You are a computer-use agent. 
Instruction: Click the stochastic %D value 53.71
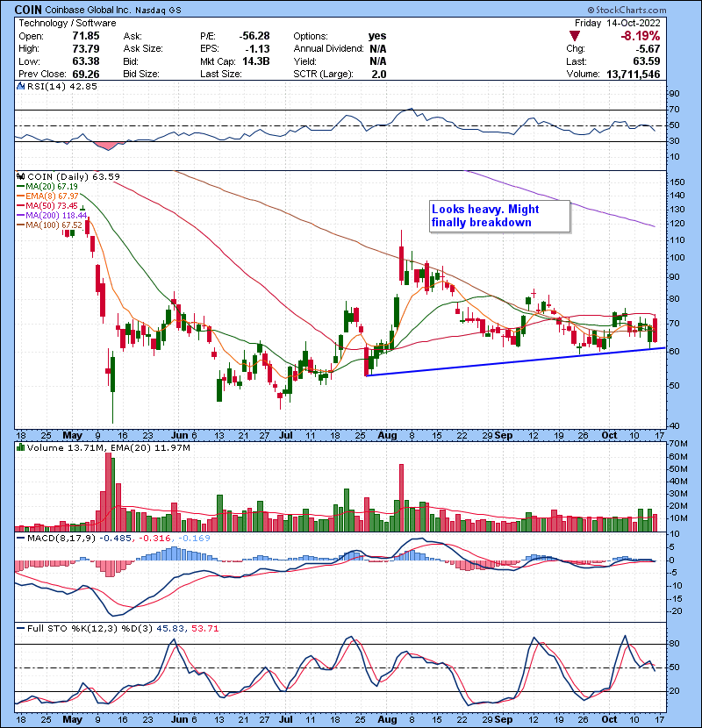pos(204,628)
